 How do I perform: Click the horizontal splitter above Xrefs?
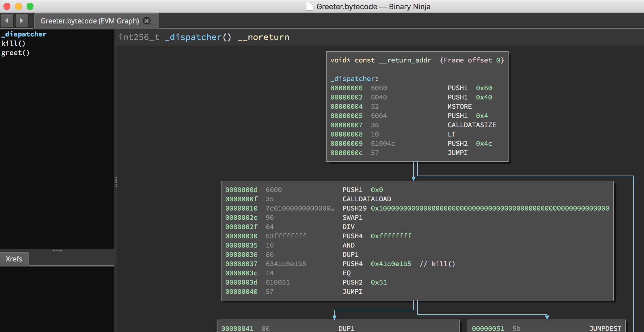pos(57,250)
